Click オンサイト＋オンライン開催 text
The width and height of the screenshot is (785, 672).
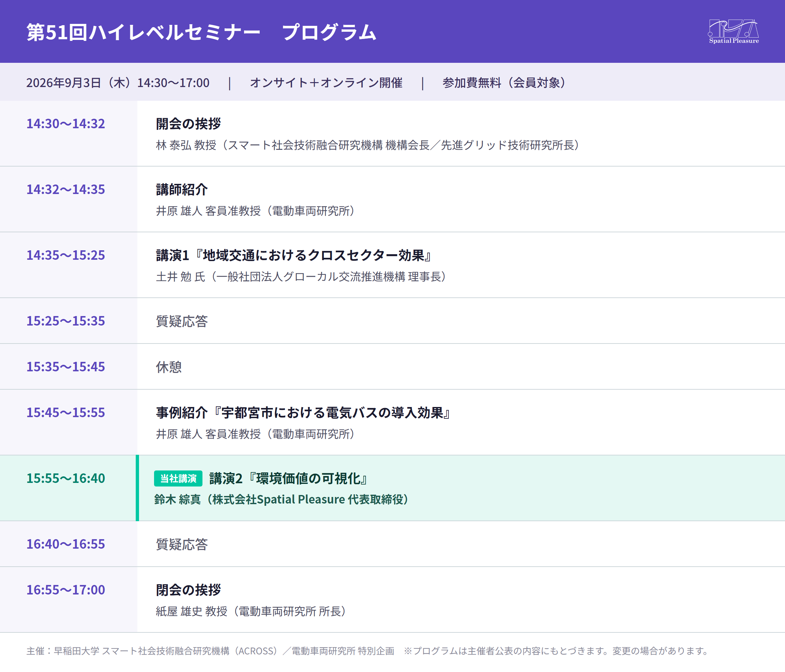tap(326, 83)
